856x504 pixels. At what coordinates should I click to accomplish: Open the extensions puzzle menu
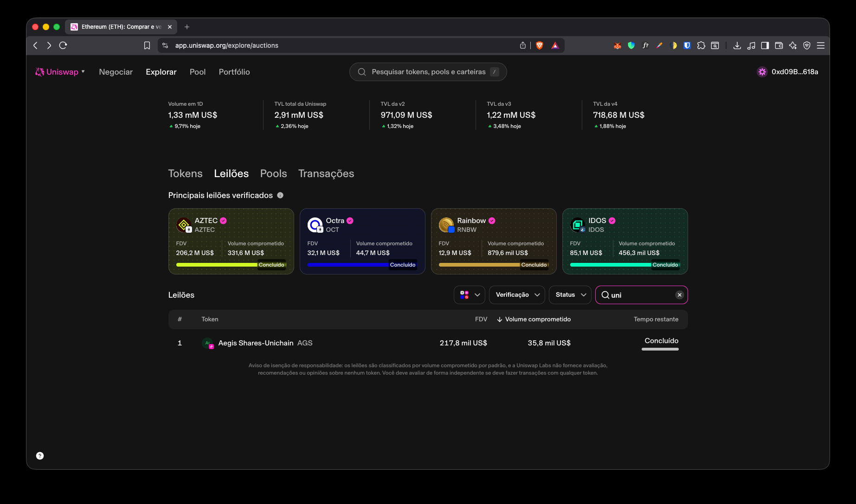702,45
